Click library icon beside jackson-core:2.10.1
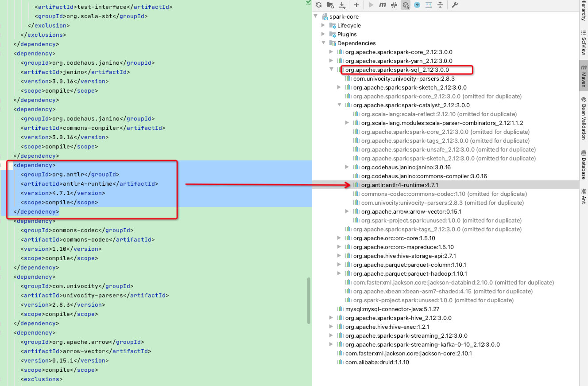Viewport: 588px width, 386px height. (x=340, y=353)
